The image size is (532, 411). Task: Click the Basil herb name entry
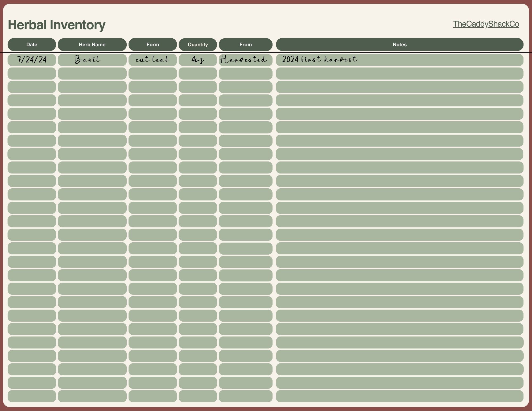[88, 60]
